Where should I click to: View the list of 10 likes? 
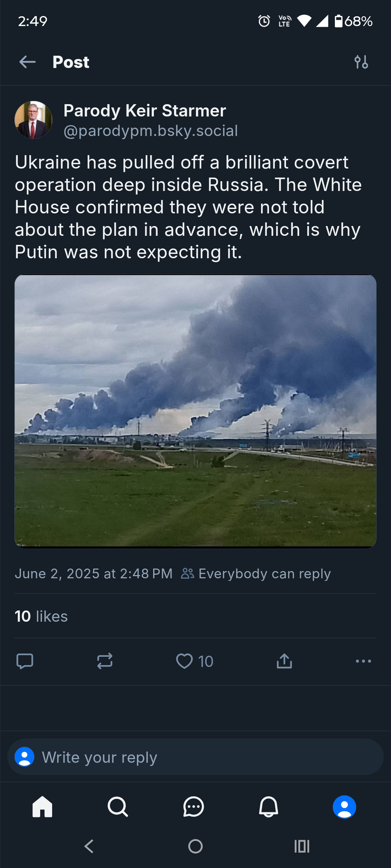41,616
